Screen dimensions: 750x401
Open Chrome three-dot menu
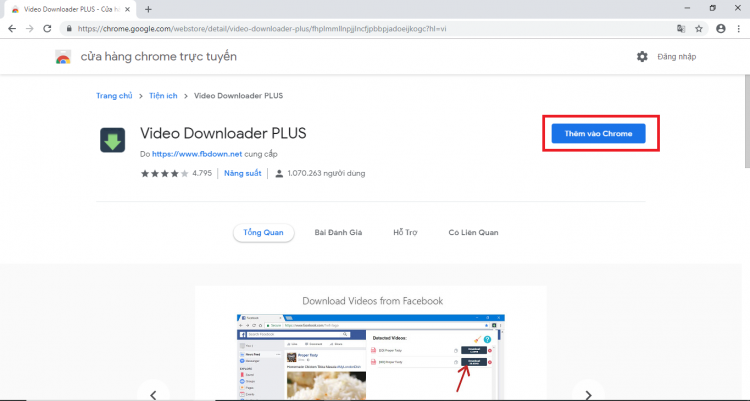click(x=739, y=29)
